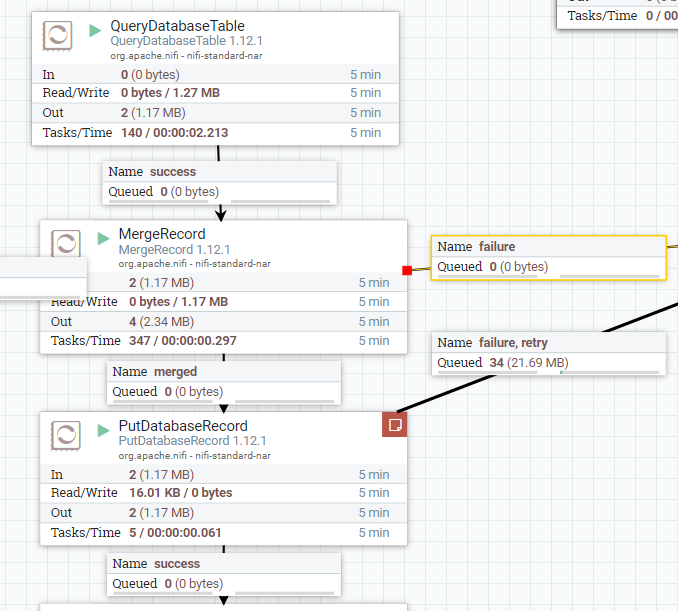Click the QueryDatabaseTable processor icon
The width and height of the screenshot is (678, 611).
(x=57, y=35)
